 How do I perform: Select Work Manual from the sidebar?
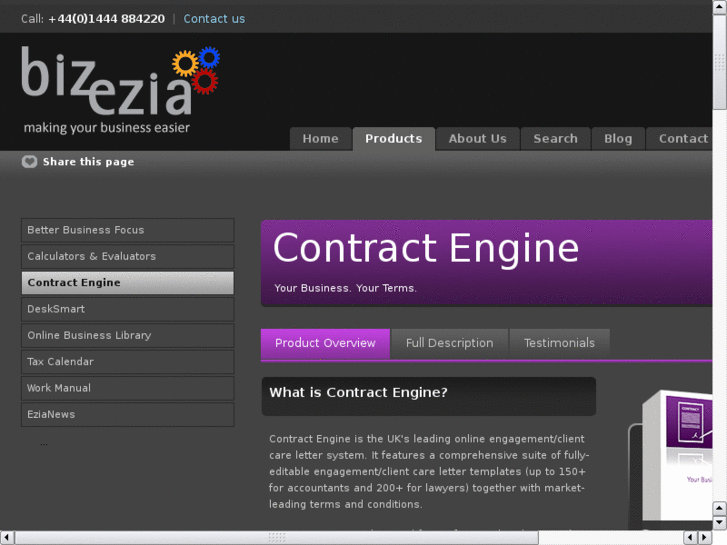127,388
